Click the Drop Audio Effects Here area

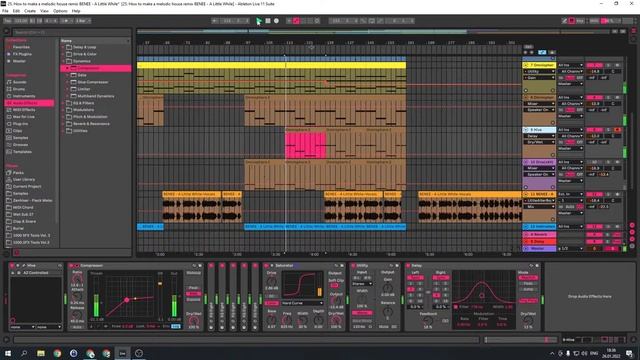pos(589,297)
